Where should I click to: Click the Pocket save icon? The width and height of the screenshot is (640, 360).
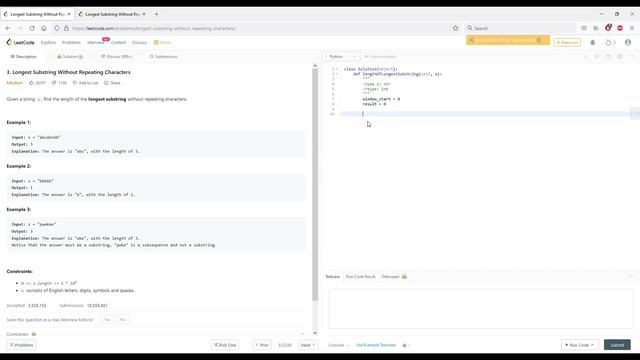point(584,28)
